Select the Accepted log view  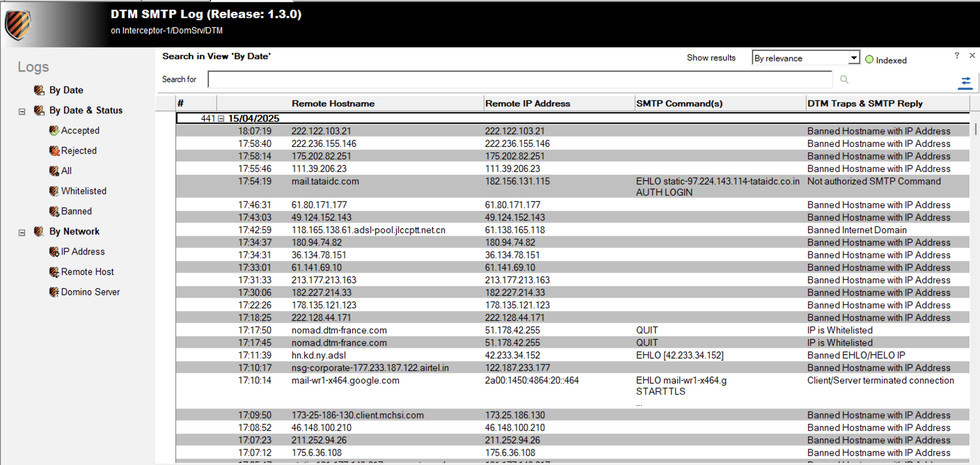coord(80,131)
